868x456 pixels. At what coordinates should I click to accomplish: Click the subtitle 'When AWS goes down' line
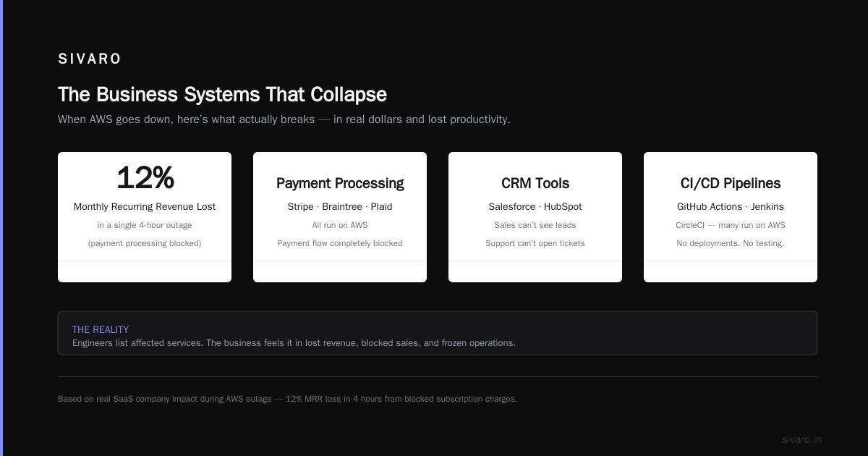(284, 119)
